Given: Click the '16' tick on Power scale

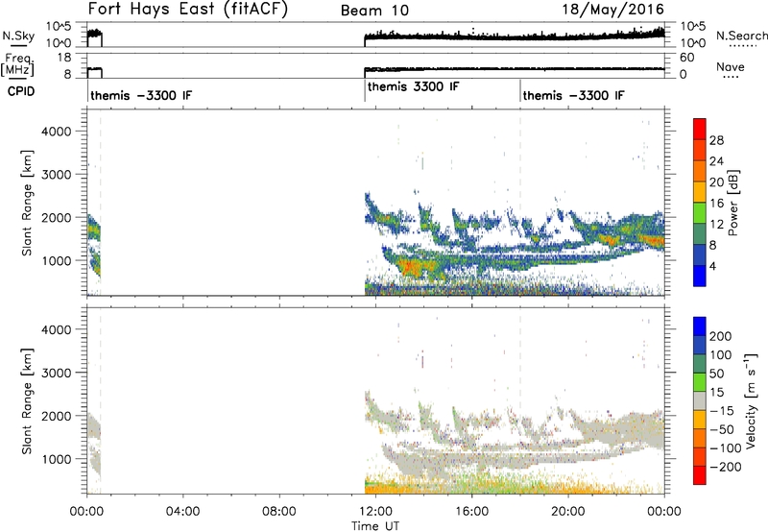Looking at the screenshot, I should point(716,204).
